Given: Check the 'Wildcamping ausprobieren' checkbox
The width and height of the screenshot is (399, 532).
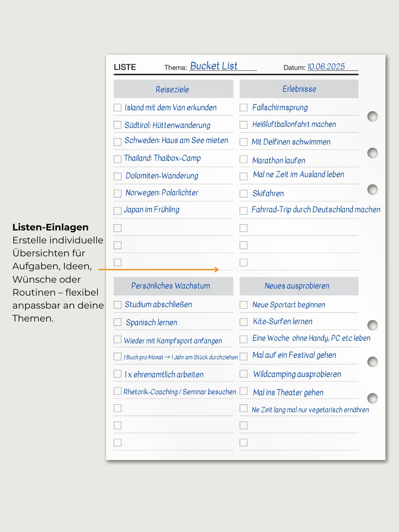Looking at the screenshot, I should click(x=243, y=374).
